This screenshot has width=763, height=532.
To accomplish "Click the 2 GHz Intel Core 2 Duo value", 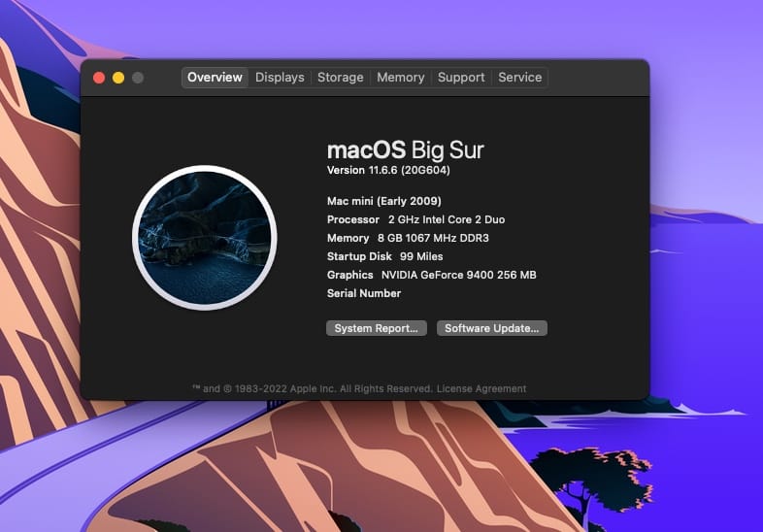I will [x=447, y=219].
